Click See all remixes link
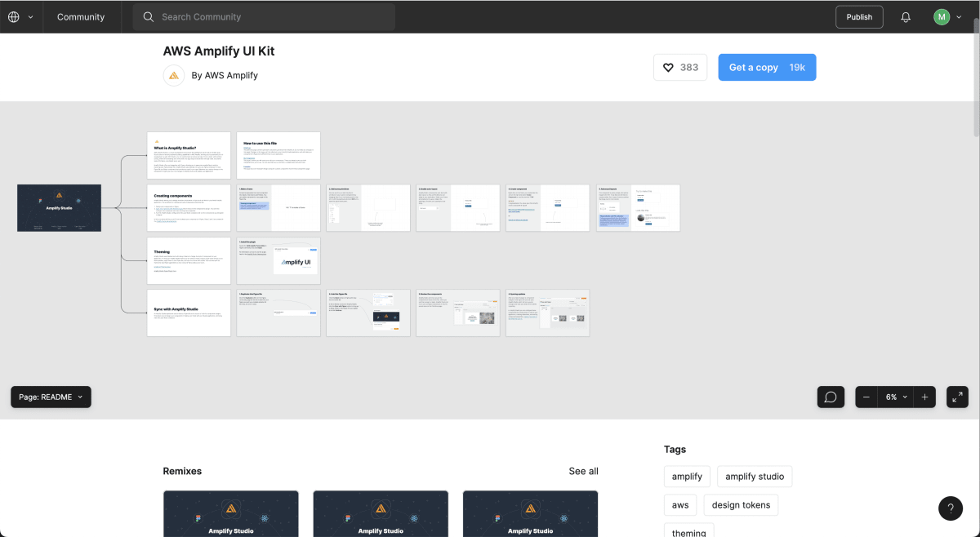This screenshot has width=980, height=537. click(x=583, y=471)
